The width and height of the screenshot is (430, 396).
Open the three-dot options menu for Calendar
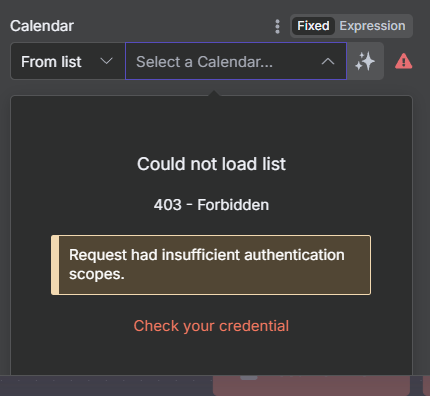click(x=277, y=26)
